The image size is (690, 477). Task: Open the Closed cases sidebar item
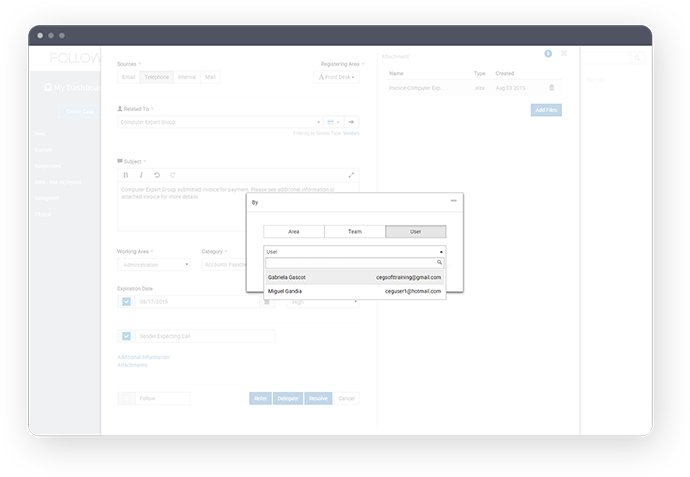coord(43,214)
